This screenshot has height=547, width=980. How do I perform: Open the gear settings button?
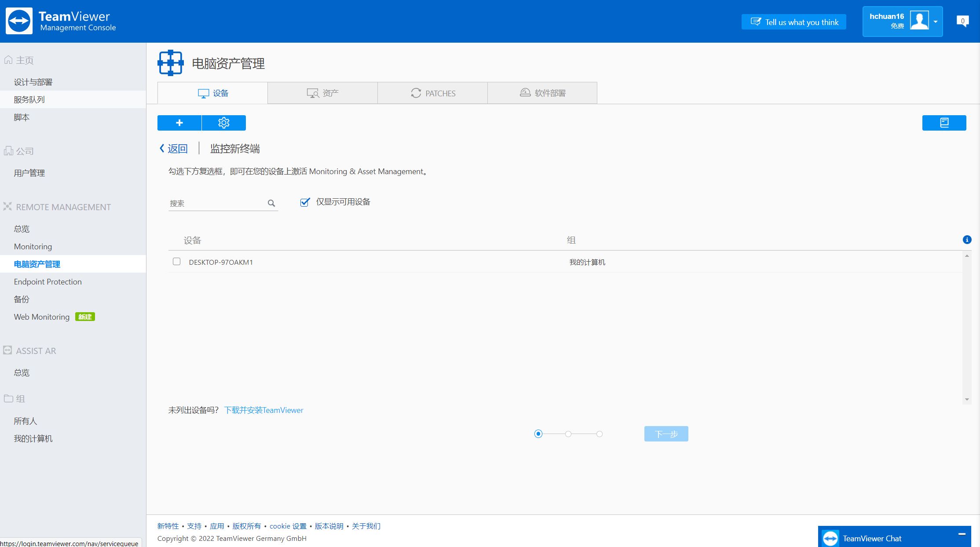point(224,123)
